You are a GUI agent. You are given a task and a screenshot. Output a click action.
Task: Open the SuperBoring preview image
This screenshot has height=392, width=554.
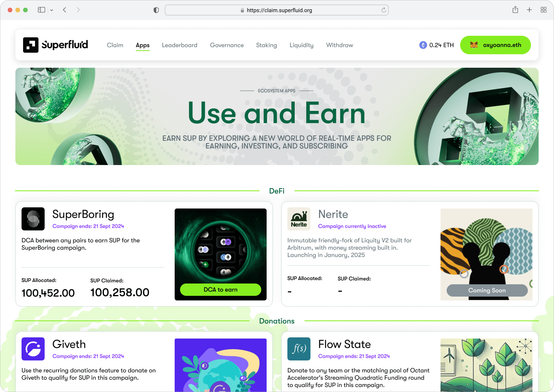pyautogui.click(x=220, y=254)
